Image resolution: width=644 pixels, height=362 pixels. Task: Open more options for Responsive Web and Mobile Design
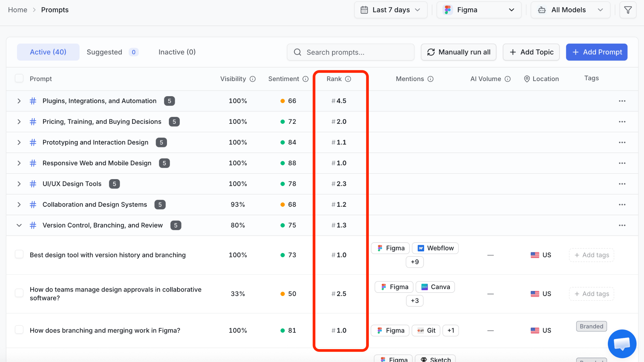pyautogui.click(x=622, y=163)
